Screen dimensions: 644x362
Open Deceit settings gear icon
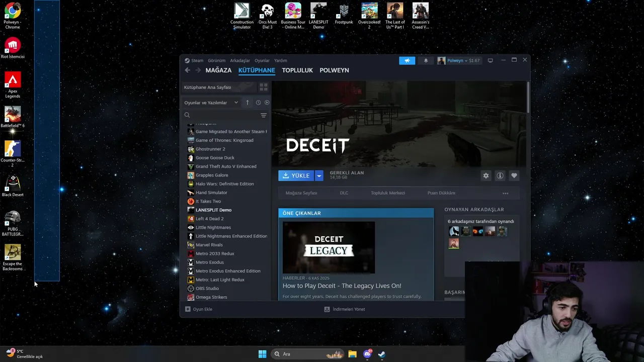(x=486, y=175)
